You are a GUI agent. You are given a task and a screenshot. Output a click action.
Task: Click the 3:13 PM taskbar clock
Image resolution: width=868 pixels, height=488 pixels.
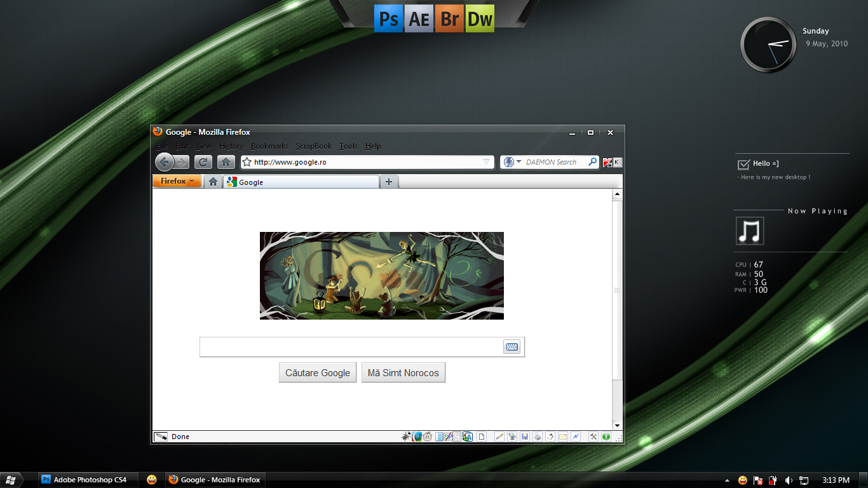(x=836, y=480)
